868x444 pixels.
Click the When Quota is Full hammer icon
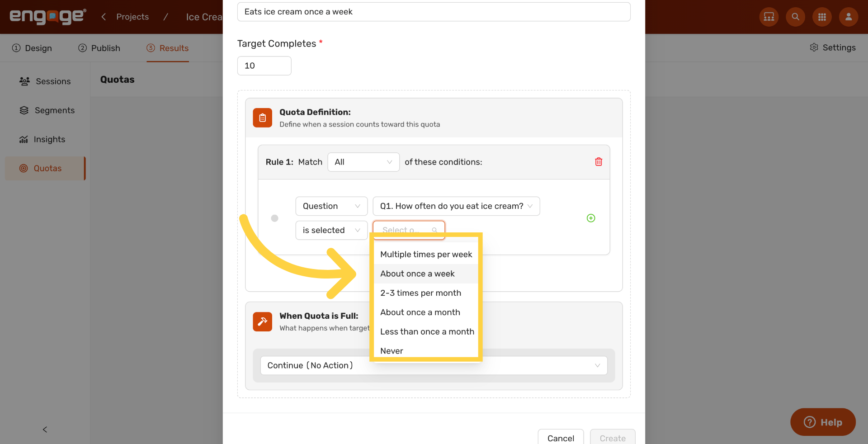click(263, 321)
